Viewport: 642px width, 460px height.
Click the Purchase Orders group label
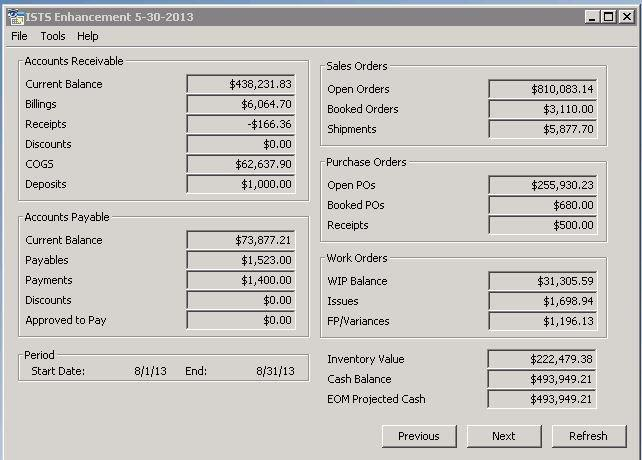(366, 162)
